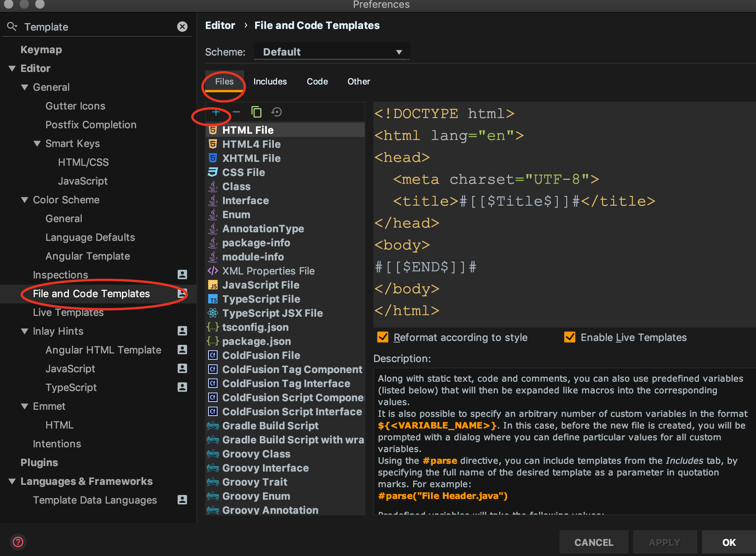The height and width of the screenshot is (556, 756).
Task: Click inside the template code editor
Action: (564, 214)
